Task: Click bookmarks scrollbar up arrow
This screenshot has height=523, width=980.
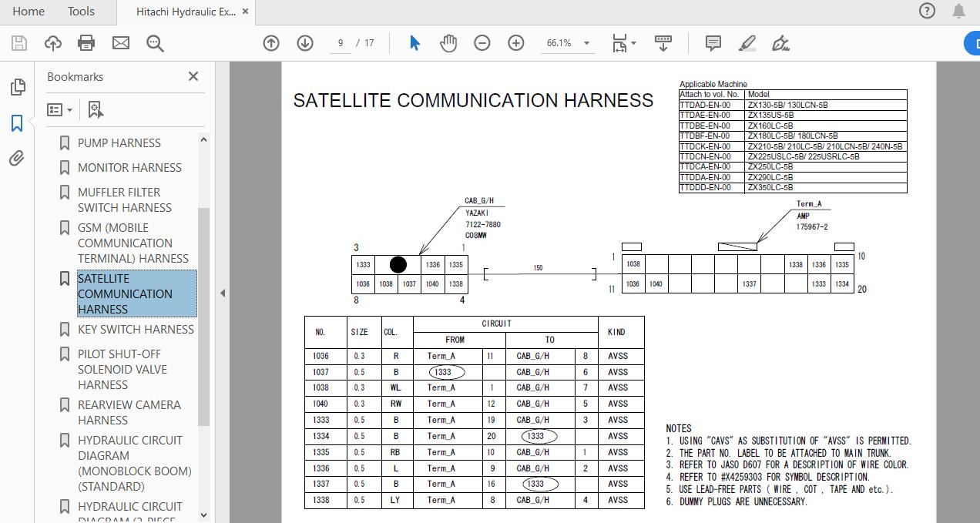Action: [203, 139]
